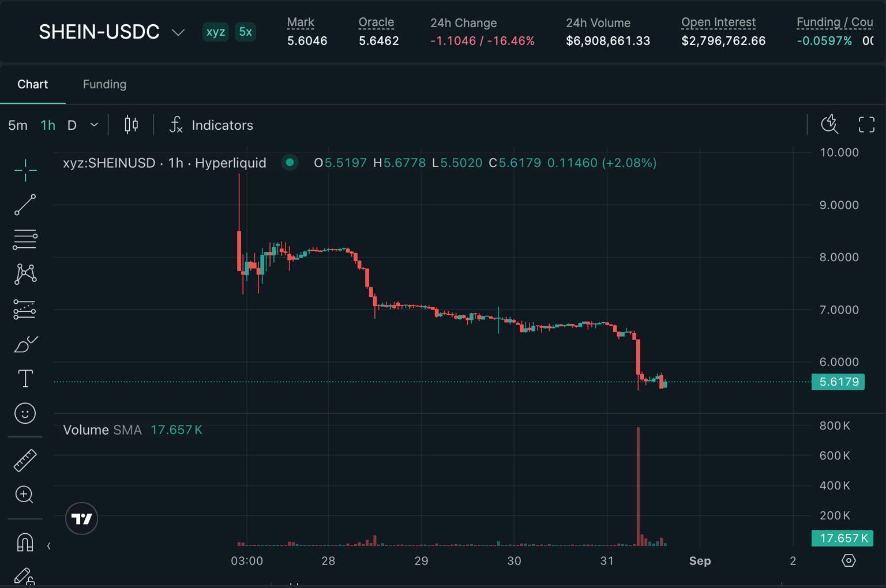Screen dimensions: 886x588
Task: Select the crosshair cursor tool
Action: pyautogui.click(x=25, y=170)
